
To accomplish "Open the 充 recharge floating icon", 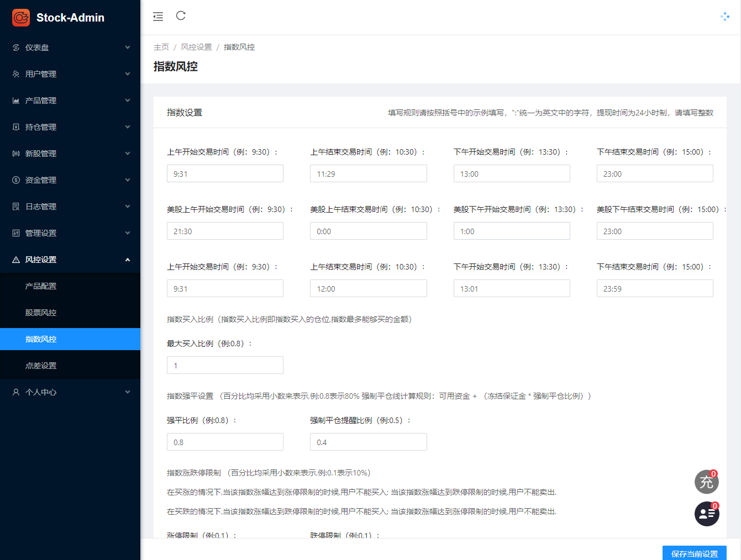I will (x=706, y=482).
